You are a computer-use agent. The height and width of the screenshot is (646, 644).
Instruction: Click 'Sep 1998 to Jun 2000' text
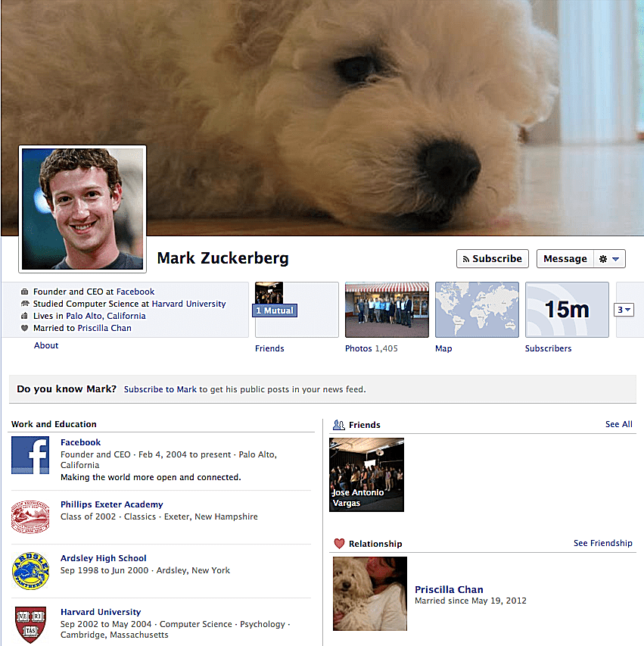click(x=104, y=570)
